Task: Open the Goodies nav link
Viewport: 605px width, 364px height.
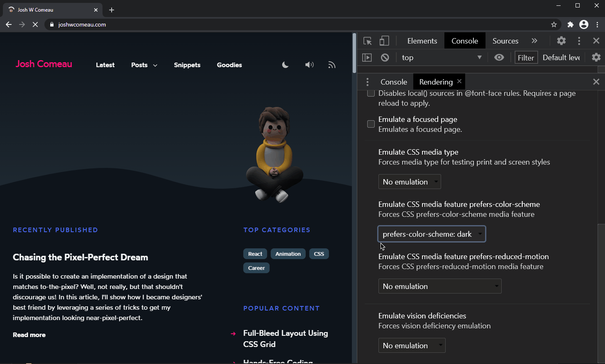Action: (229, 65)
